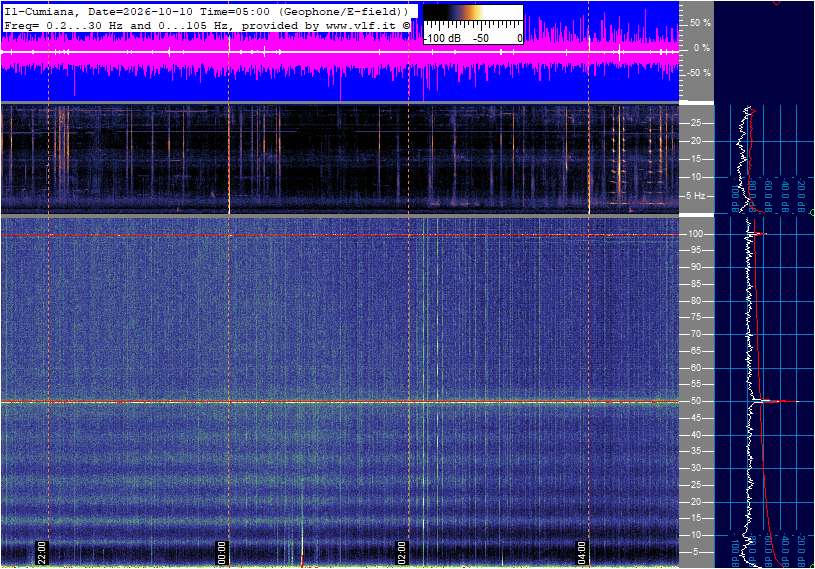815x569 pixels.
Task: Click the '60' Hz frequency axis label
Action: point(696,368)
